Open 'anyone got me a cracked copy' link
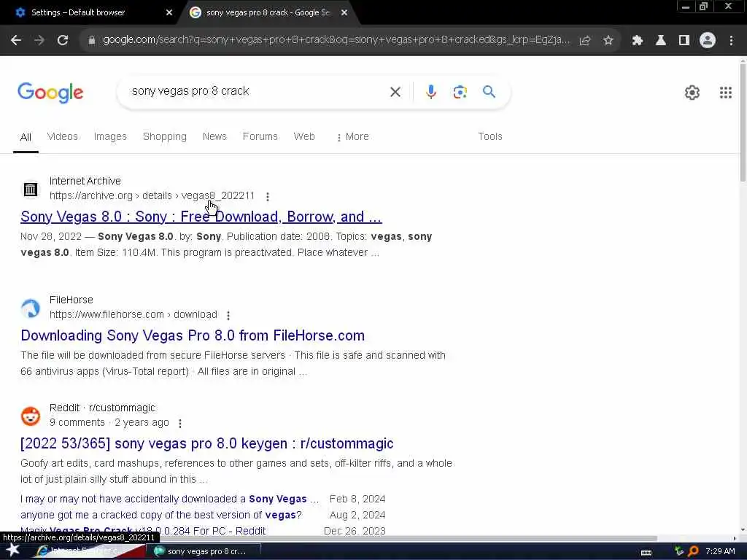 click(161, 516)
